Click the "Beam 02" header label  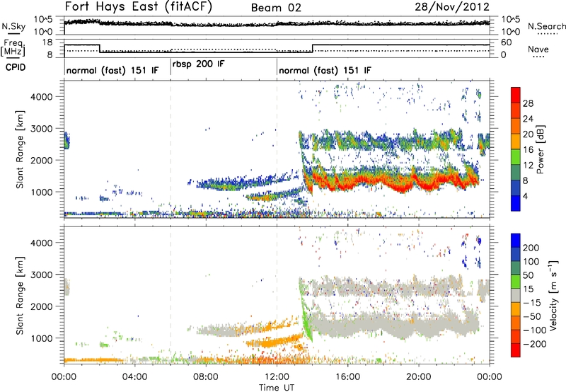(276, 8)
